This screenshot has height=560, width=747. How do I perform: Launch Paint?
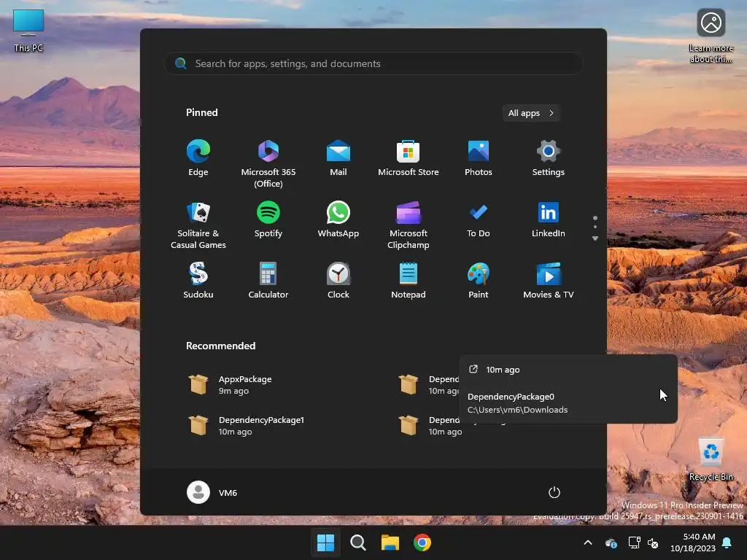[x=479, y=281]
